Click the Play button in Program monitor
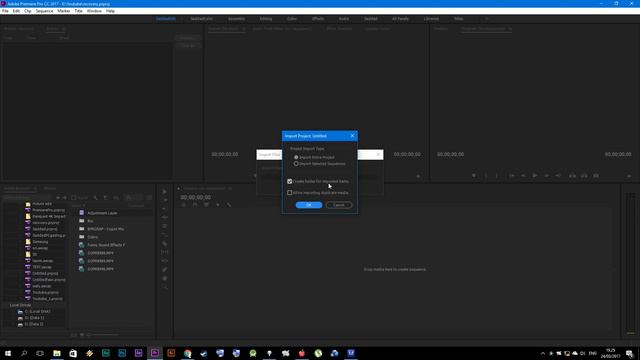This screenshot has height=360, width=640. pyautogui.click(x=535, y=176)
